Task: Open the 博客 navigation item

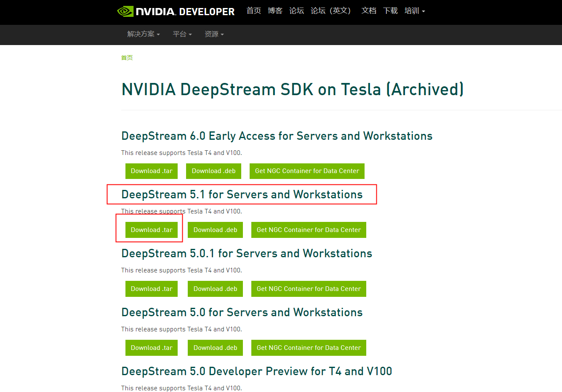Action: pos(275,11)
